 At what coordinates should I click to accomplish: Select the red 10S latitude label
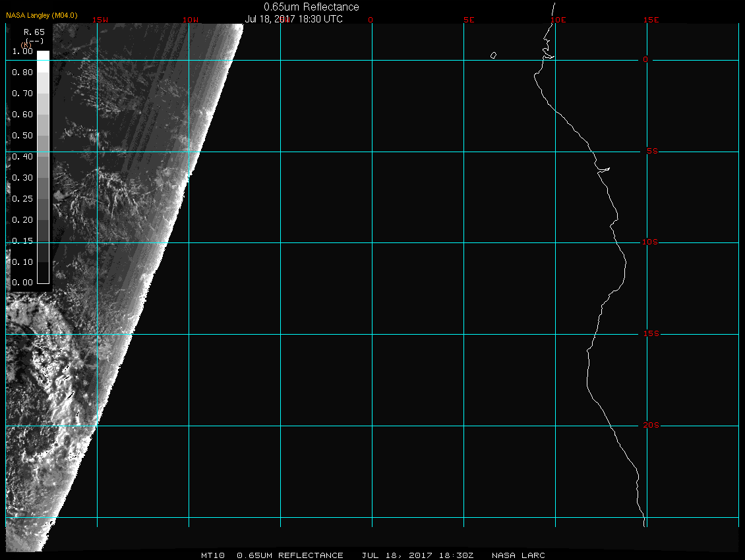pyautogui.click(x=649, y=242)
